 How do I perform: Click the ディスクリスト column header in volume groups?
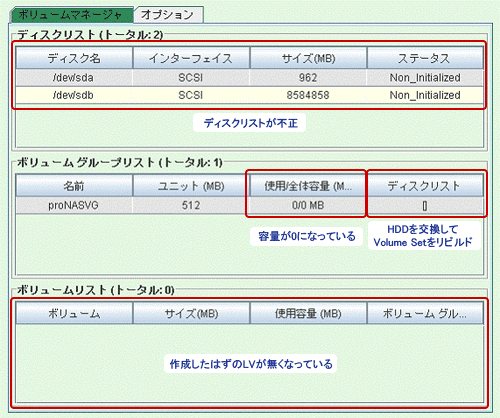[425, 186]
